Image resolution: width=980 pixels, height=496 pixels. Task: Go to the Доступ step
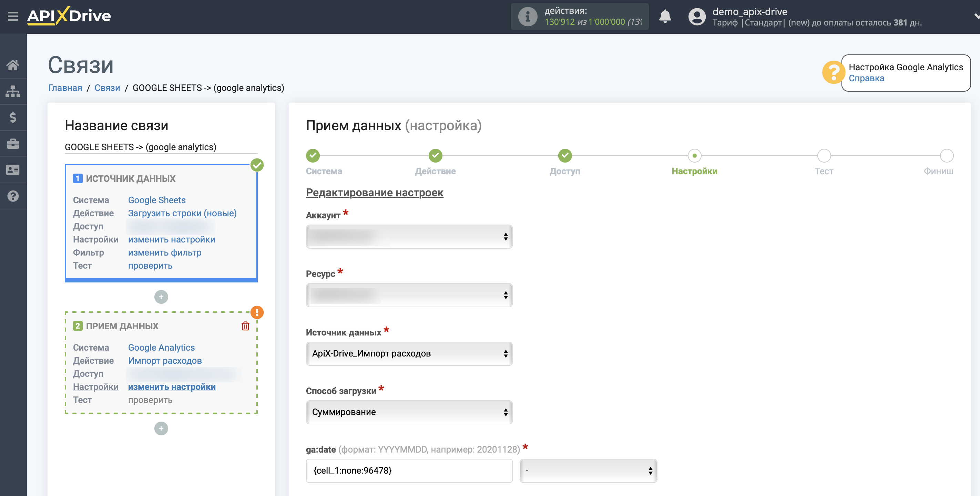565,156
